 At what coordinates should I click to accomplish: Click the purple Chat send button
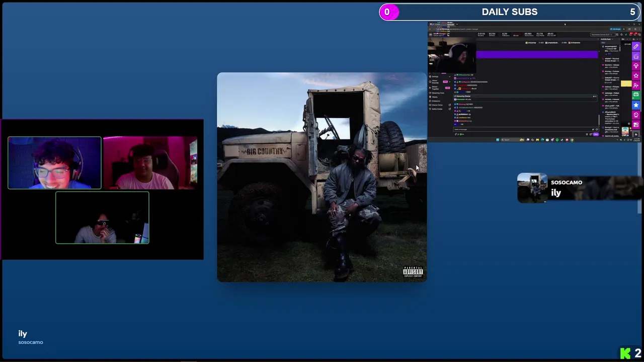click(x=596, y=134)
